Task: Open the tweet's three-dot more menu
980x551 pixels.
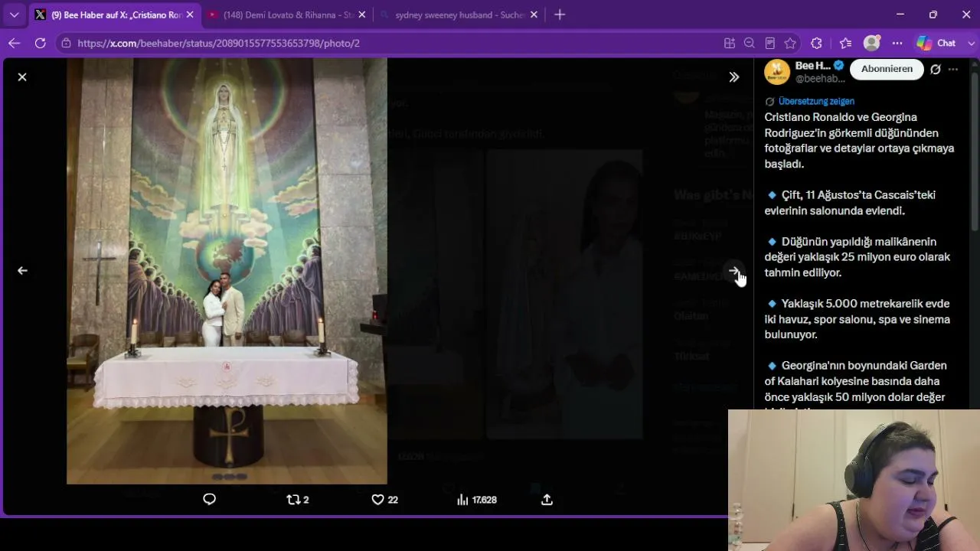Action: [953, 70]
